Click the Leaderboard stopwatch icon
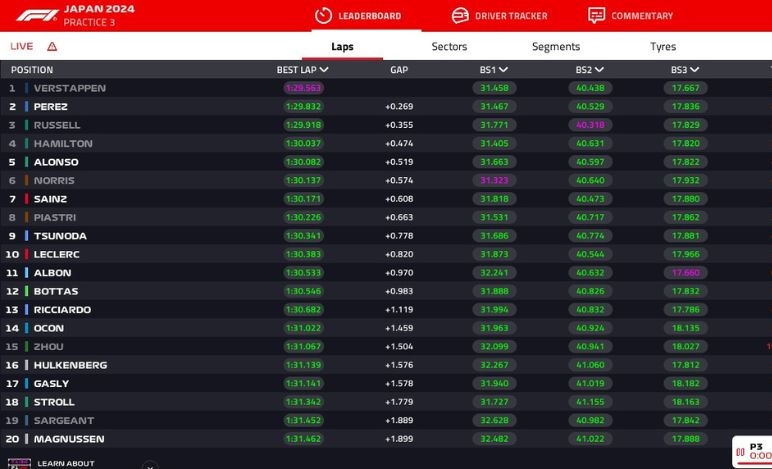Screen dimensions: 772x469 pos(322,15)
